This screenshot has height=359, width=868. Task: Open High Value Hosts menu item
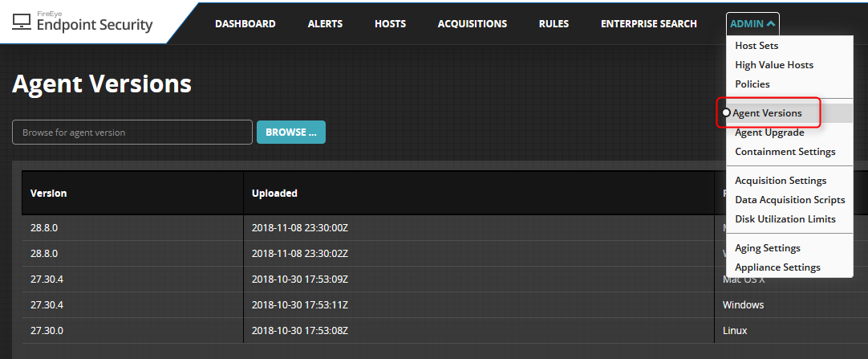coord(773,65)
